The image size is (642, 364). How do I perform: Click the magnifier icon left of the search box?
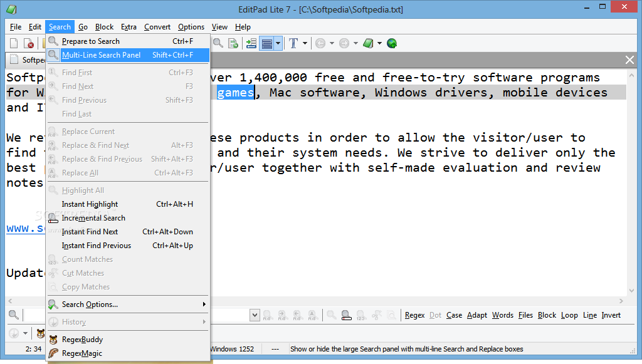click(x=14, y=315)
